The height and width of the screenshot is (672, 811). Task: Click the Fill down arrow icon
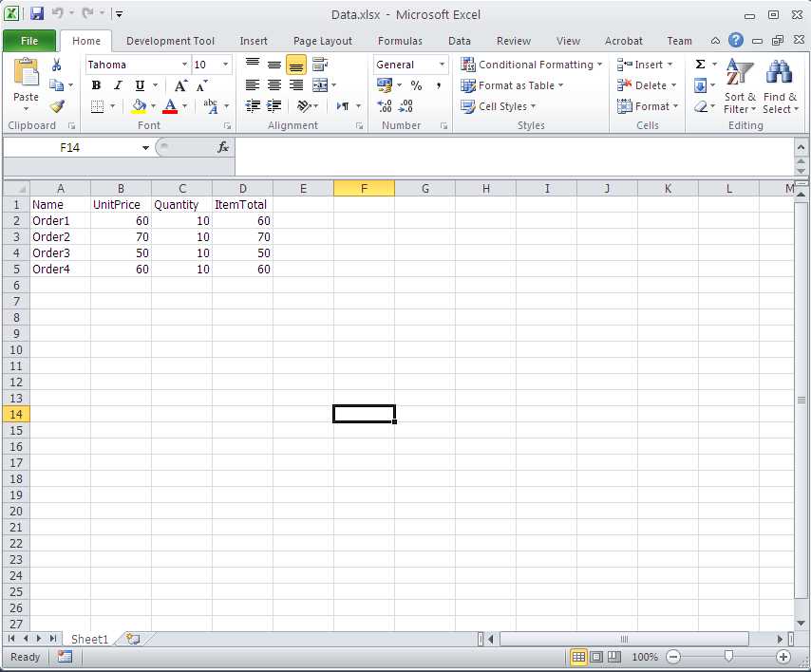tap(700, 85)
